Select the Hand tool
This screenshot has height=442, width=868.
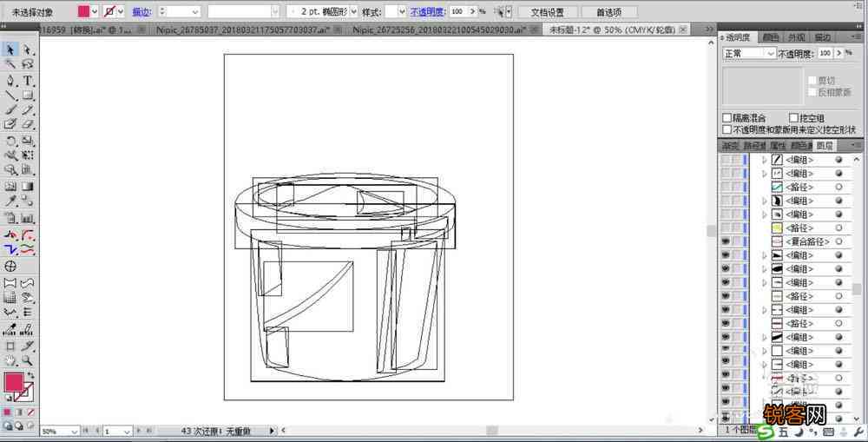[10, 360]
